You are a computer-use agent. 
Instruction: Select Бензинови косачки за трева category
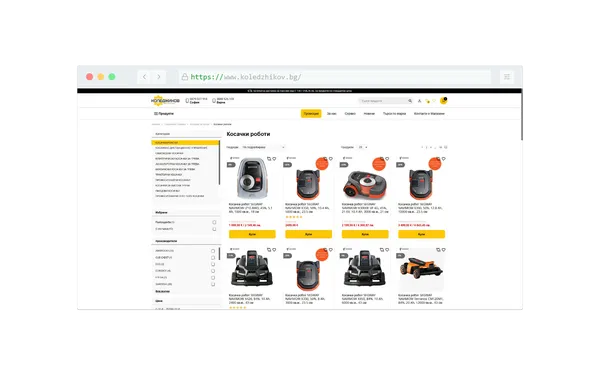(x=175, y=169)
